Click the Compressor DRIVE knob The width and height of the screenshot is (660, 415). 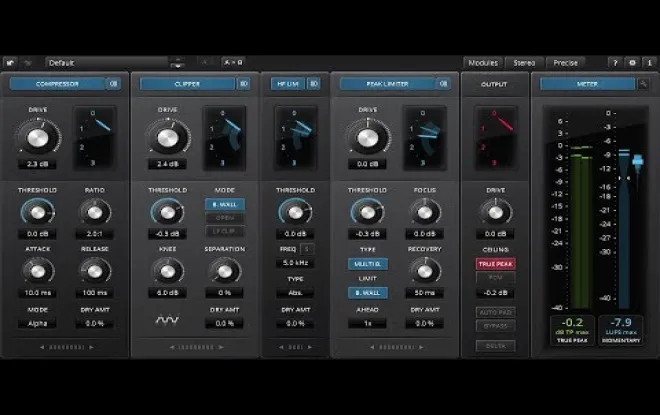click(x=38, y=138)
